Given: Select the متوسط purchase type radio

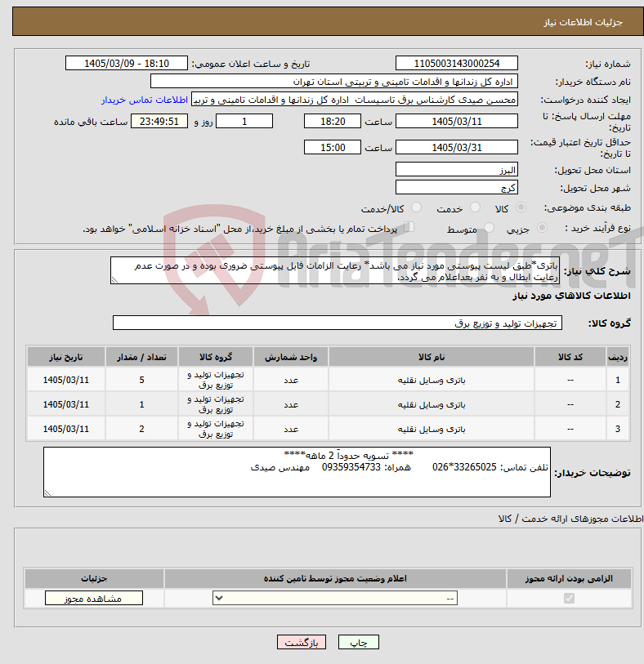Looking at the screenshot, I should pyautogui.click(x=489, y=228).
